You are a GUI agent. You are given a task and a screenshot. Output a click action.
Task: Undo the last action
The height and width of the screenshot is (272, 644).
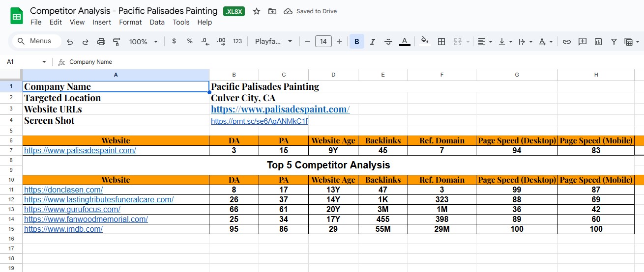(x=70, y=42)
